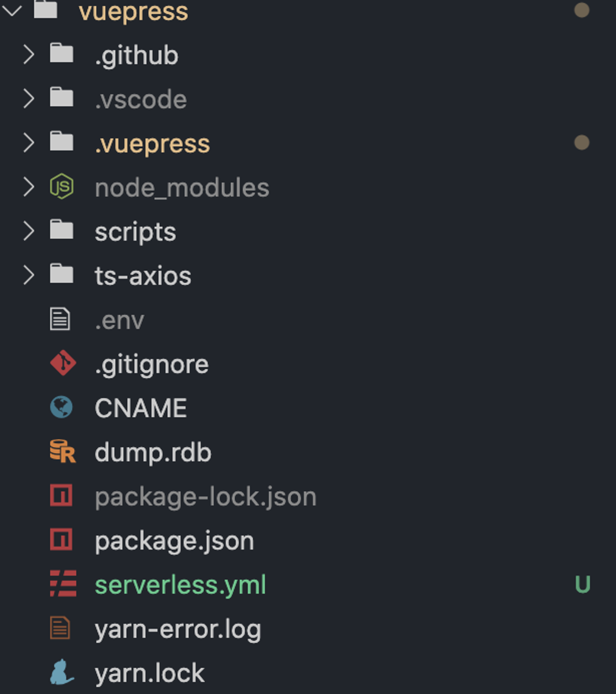
Task: Click the yarn cat icon for yarn.lock
Action: tap(62, 672)
